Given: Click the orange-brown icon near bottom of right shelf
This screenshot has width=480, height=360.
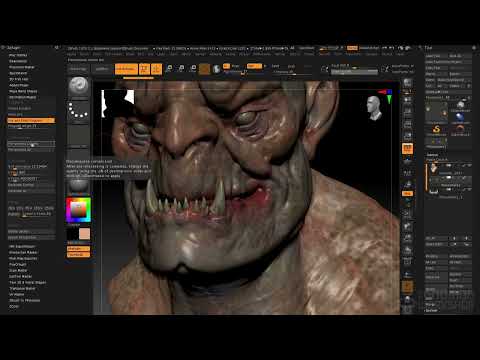Looking at the screenshot, I should (x=407, y=286).
